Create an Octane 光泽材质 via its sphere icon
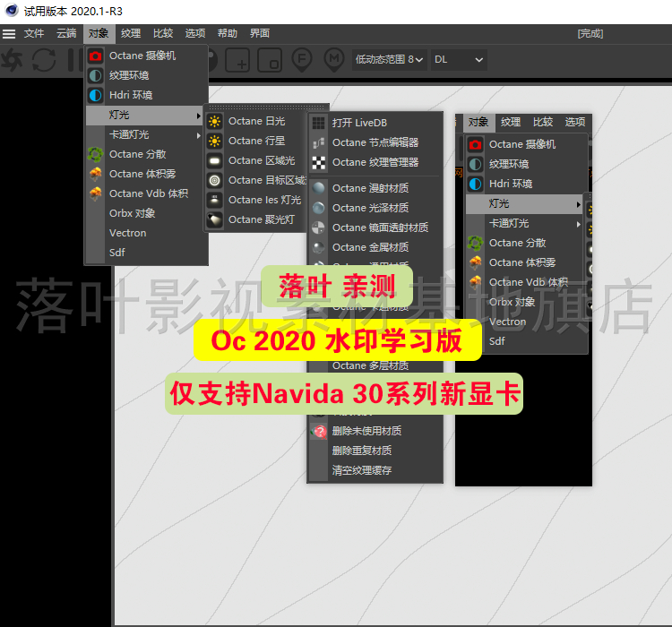This screenshot has height=627, width=672. (318, 208)
